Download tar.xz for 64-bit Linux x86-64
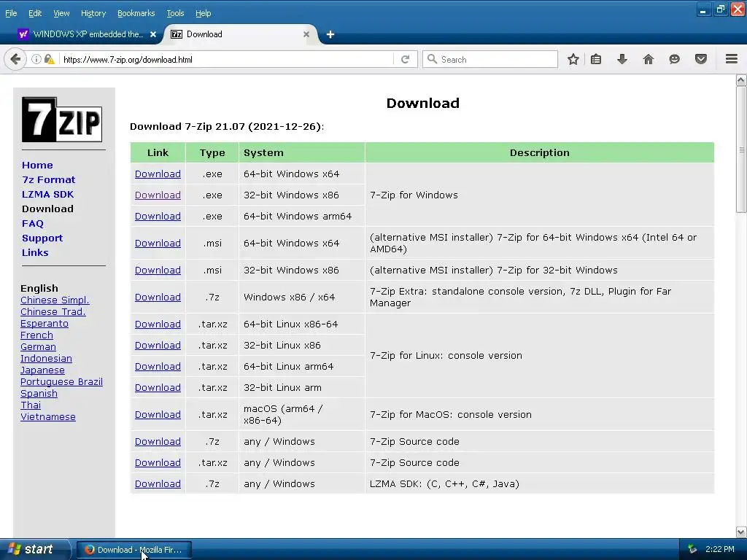Viewport: 747px width, 560px height. point(158,324)
